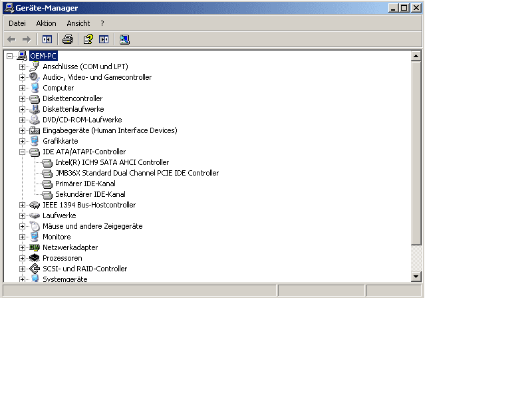Click the scrollbar down arrow

pyautogui.click(x=416, y=277)
